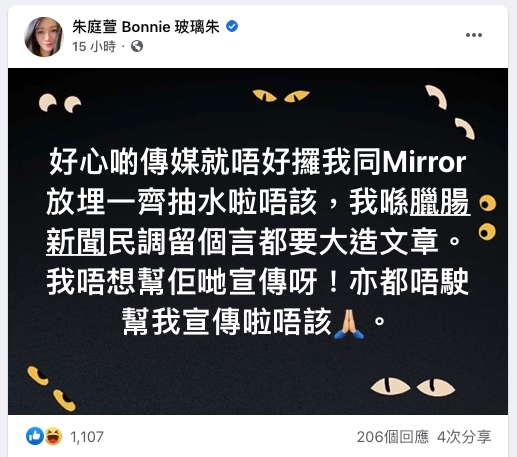Click the underlined 臘腸 text in the post
The height and width of the screenshot is (457, 517).
click(440, 201)
